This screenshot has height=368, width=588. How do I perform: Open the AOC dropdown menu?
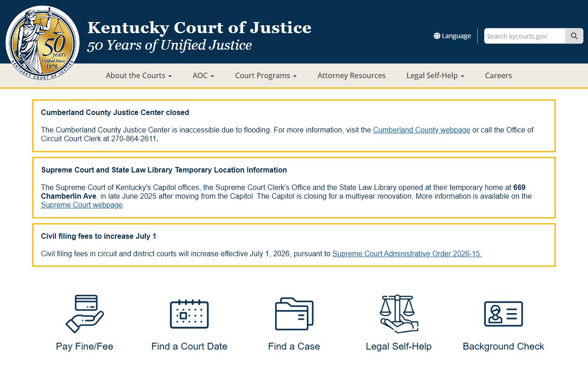pos(203,75)
